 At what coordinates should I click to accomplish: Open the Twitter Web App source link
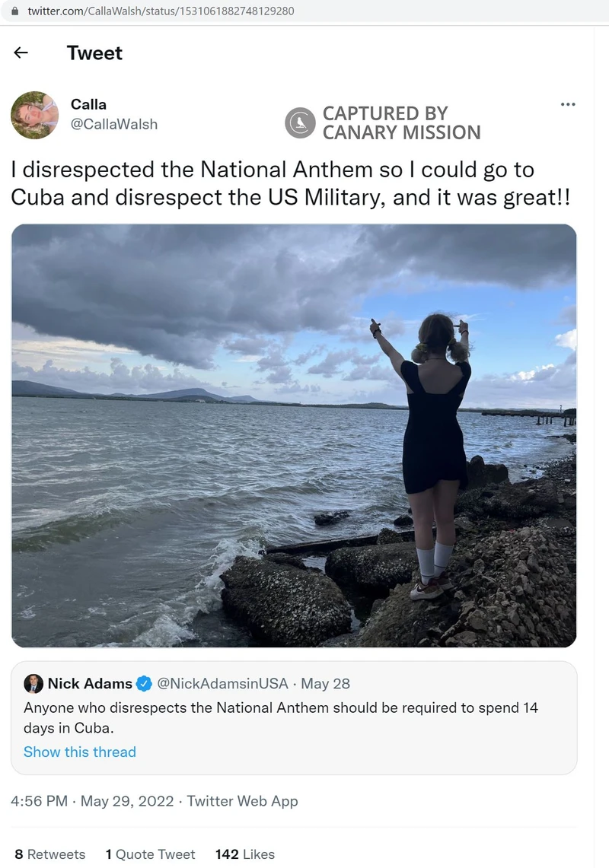pyautogui.click(x=242, y=801)
